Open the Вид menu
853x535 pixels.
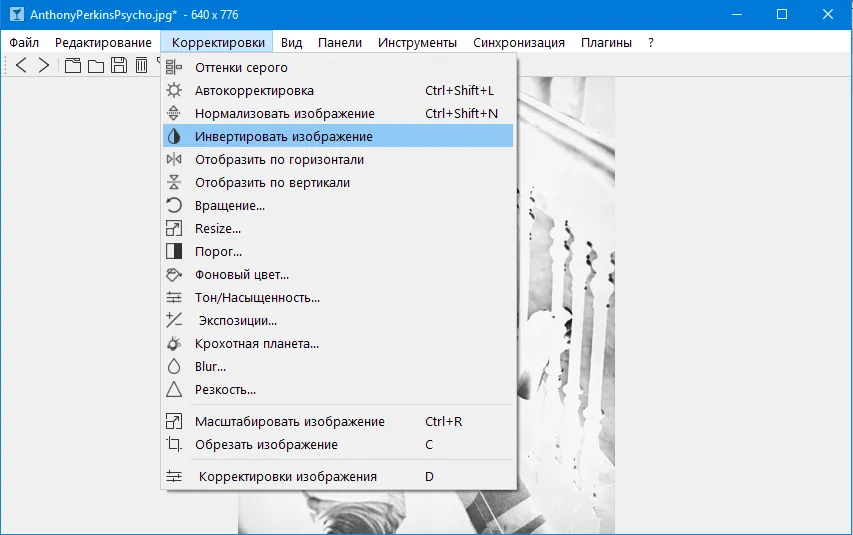[x=292, y=42]
